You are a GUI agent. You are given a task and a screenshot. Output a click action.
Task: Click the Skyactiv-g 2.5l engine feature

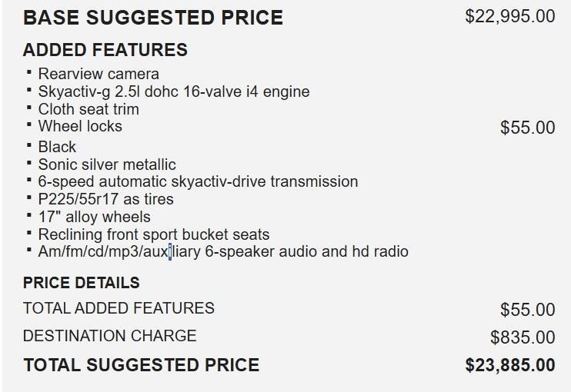[173, 91]
